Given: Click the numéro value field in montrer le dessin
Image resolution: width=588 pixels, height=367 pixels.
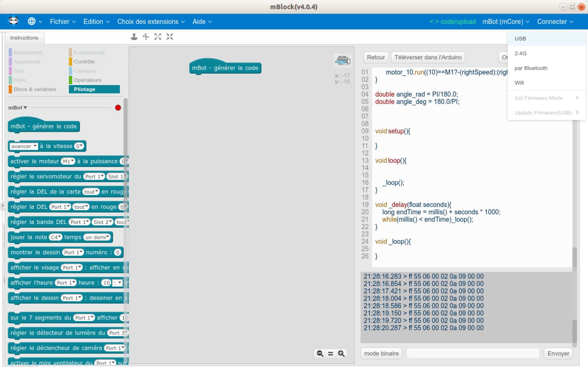Looking at the screenshot, I should (118, 253).
